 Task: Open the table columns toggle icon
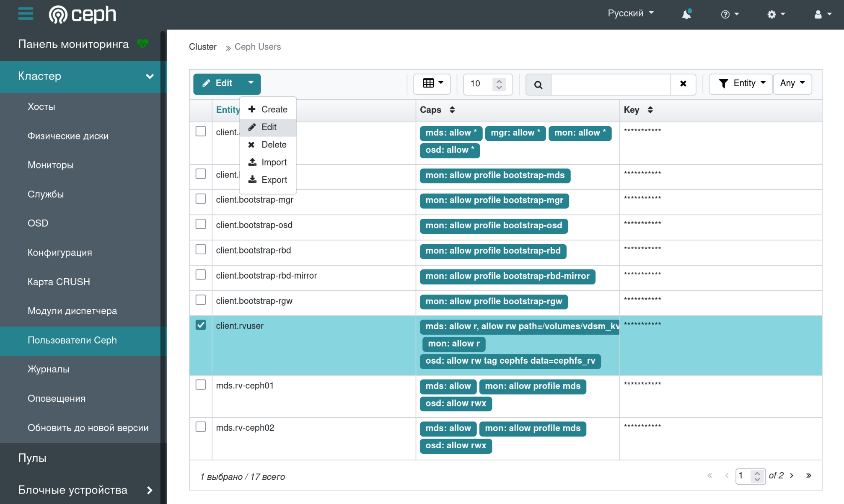click(x=432, y=83)
